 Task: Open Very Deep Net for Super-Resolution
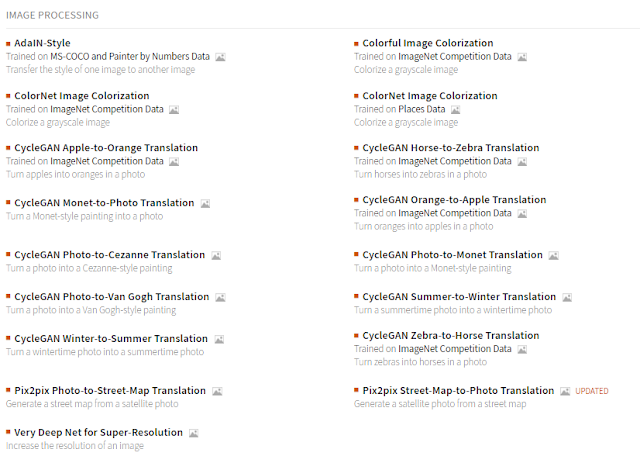pos(98,432)
